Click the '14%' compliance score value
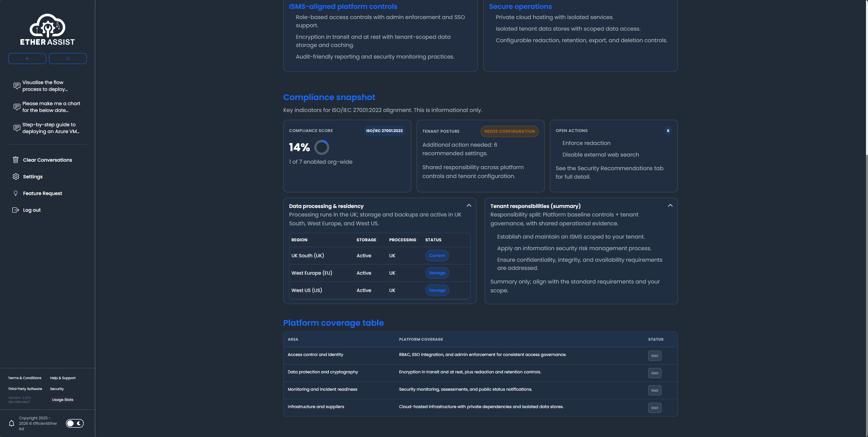This screenshot has height=437, width=868. [299, 147]
